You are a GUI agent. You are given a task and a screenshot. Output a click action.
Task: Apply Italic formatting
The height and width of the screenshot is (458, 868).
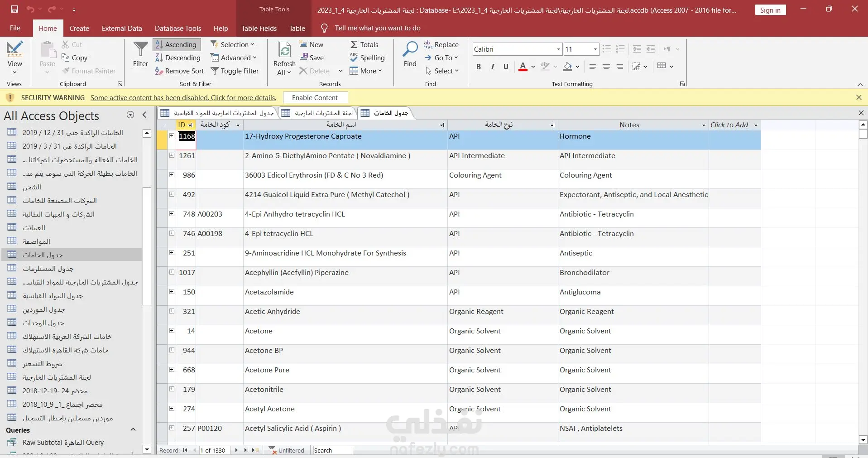point(492,67)
